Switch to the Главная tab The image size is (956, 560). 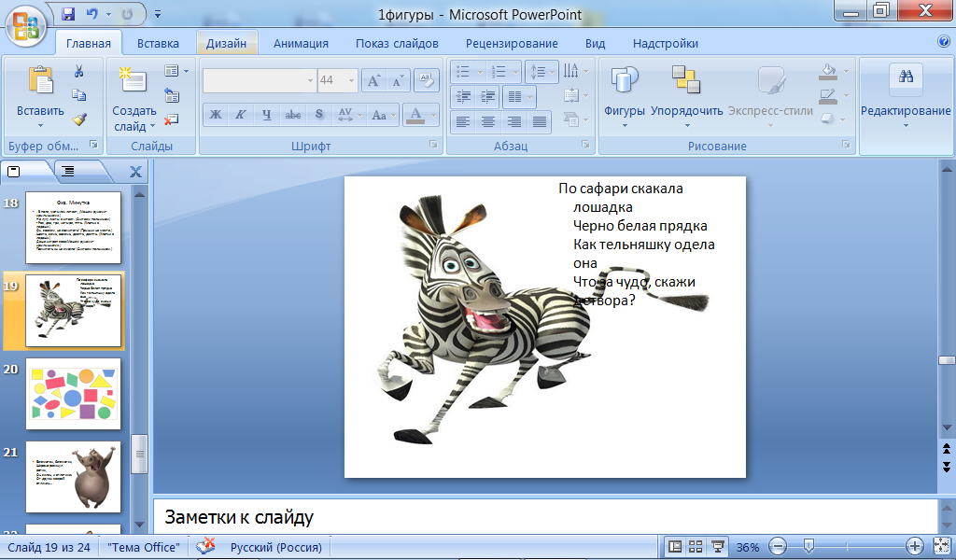tap(89, 43)
